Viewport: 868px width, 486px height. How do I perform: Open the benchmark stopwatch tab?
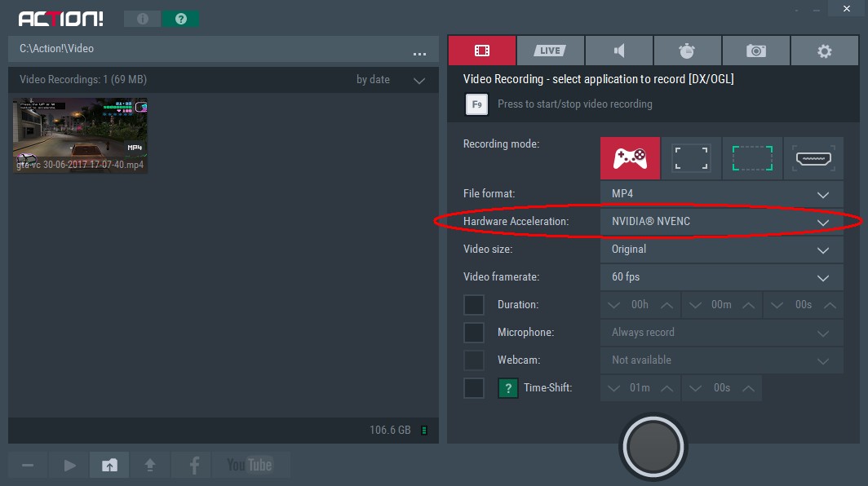tap(687, 51)
